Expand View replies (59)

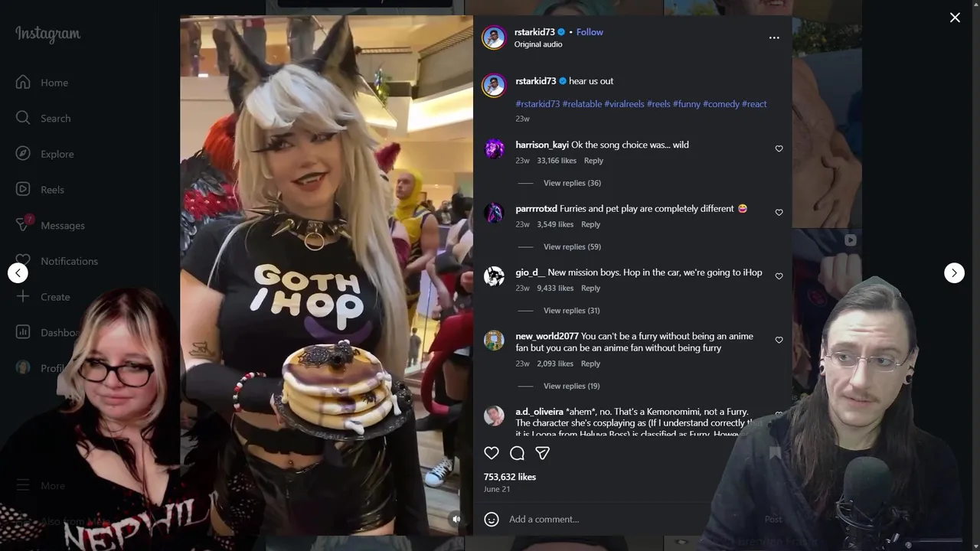[572, 246]
